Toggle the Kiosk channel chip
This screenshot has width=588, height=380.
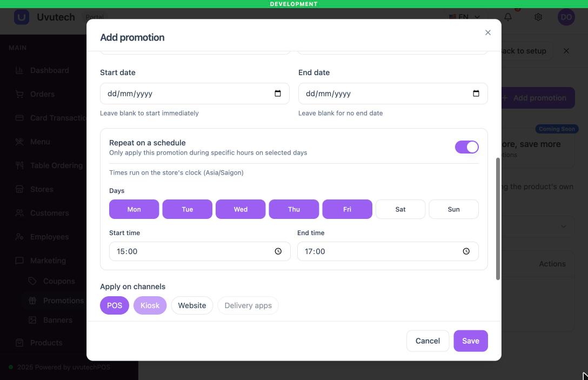coord(150,305)
